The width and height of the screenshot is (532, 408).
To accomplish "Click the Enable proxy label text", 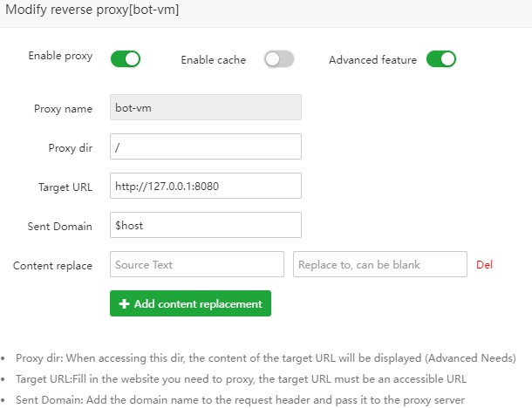I will (x=60, y=56).
